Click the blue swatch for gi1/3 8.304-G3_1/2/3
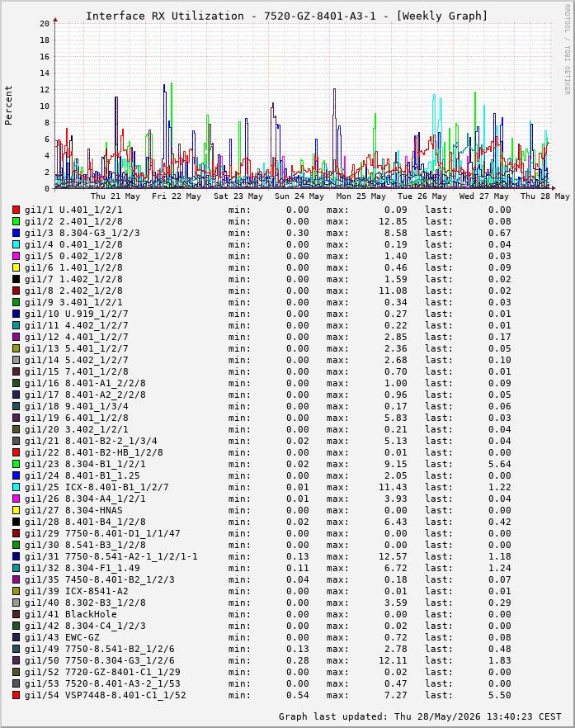The height and width of the screenshot is (728, 575). [16, 233]
